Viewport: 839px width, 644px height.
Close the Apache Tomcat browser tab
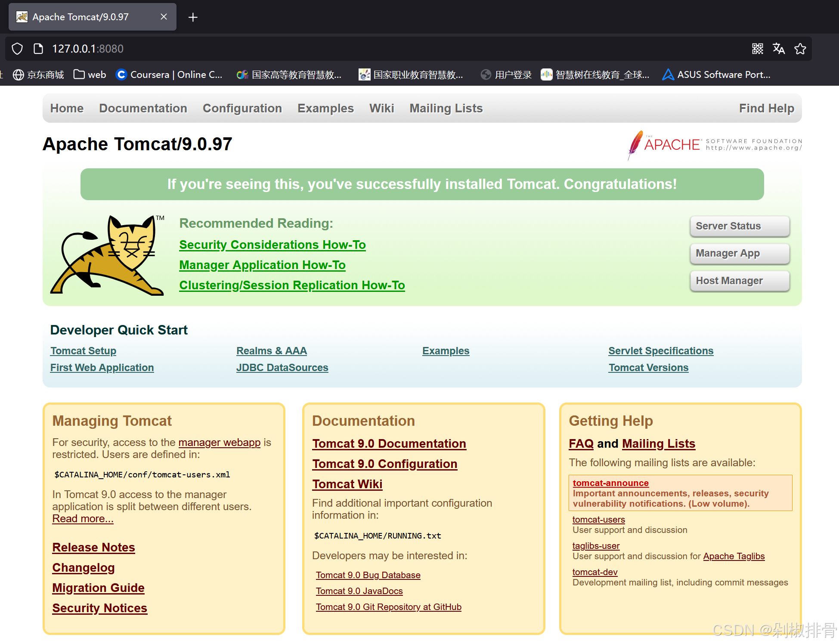point(164,17)
